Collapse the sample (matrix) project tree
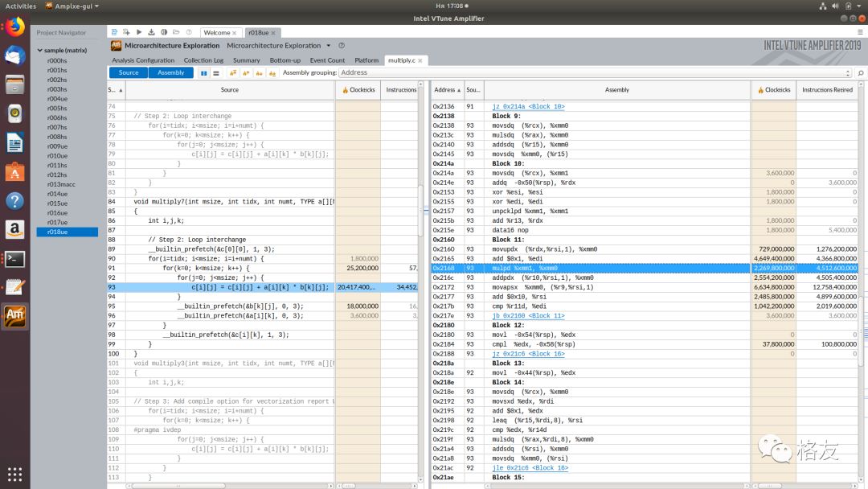This screenshot has width=868, height=489. coord(40,51)
